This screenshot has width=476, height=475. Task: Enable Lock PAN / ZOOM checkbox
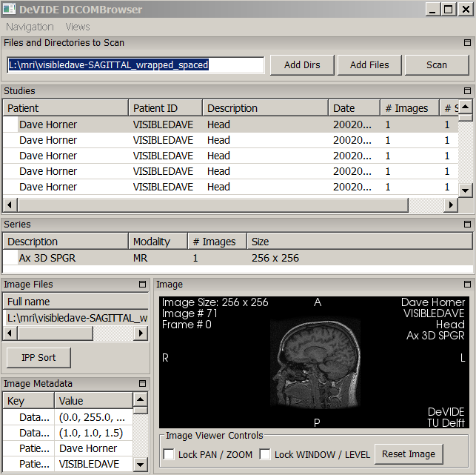[169, 454]
